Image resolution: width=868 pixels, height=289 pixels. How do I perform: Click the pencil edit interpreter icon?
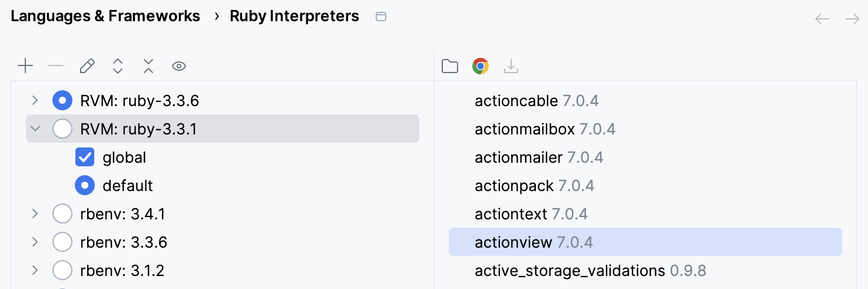[87, 66]
